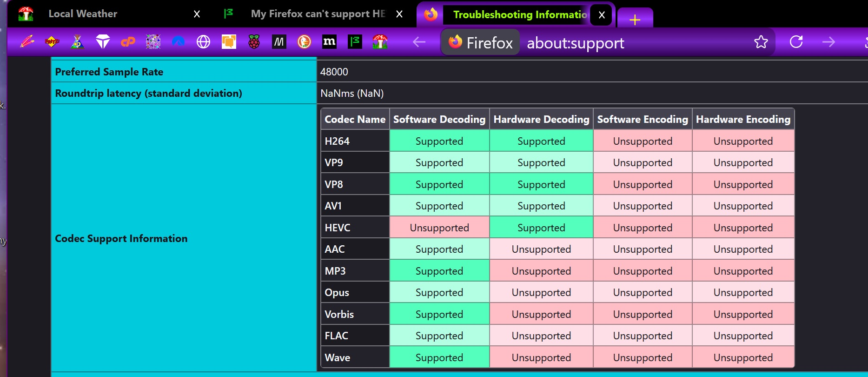Viewport: 868px width, 377px height.
Task: Click the HEVC Software Decoding Unsupported cell
Action: click(439, 228)
